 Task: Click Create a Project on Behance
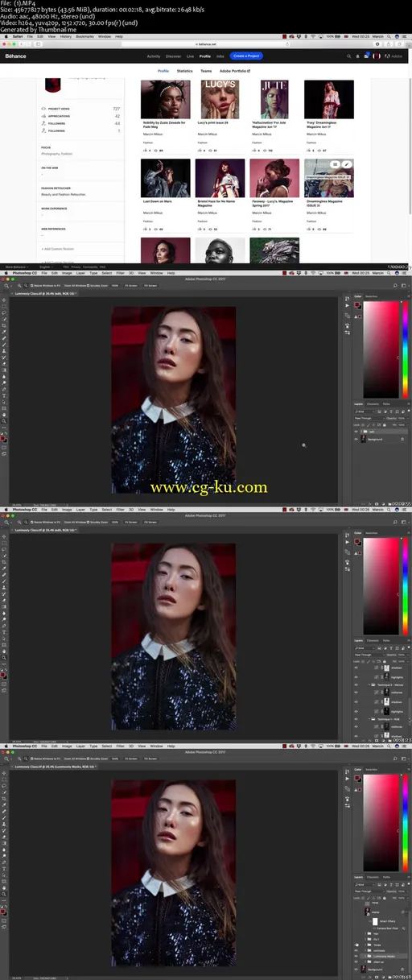[x=245, y=56]
